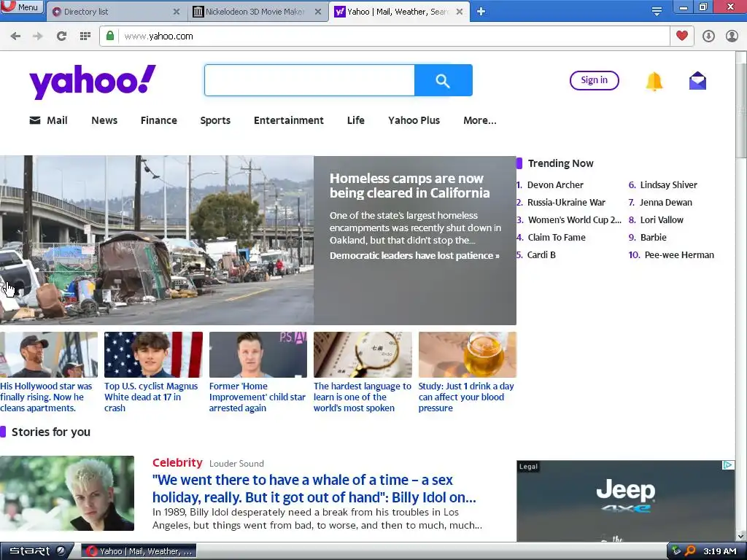Click the Sign in button
The width and height of the screenshot is (747, 560).
(x=594, y=80)
